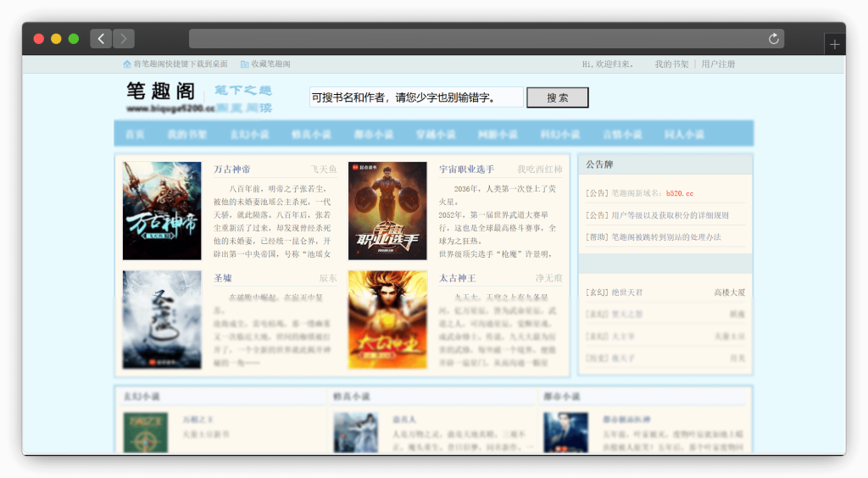Click the 万古神帝 title link
This screenshot has width=868, height=478.
pyautogui.click(x=232, y=170)
